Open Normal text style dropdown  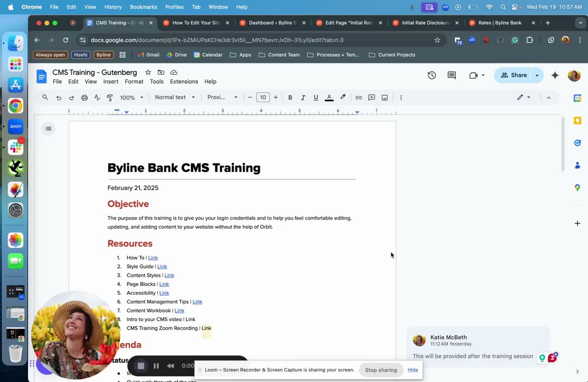(175, 97)
